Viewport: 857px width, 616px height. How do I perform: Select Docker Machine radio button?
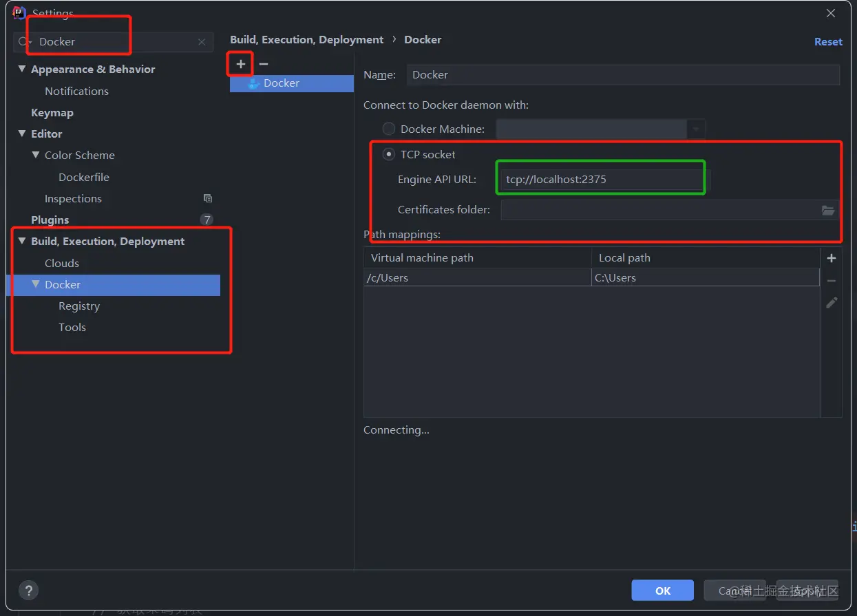click(x=389, y=129)
